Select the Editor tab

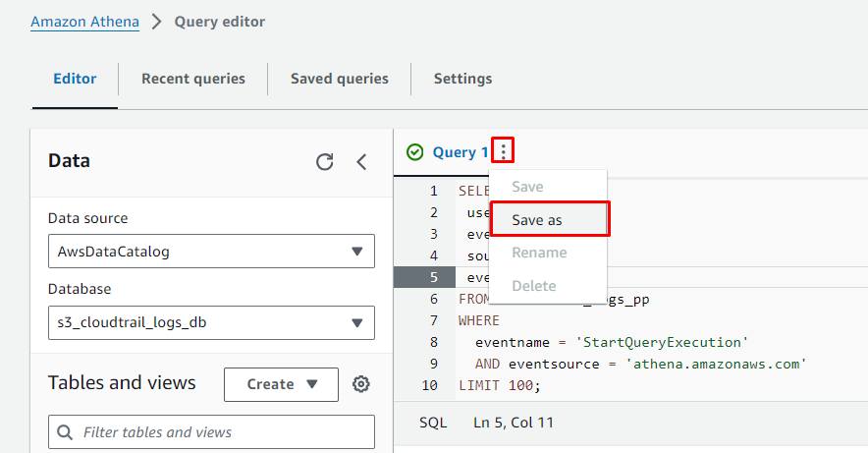(x=75, y=79)
